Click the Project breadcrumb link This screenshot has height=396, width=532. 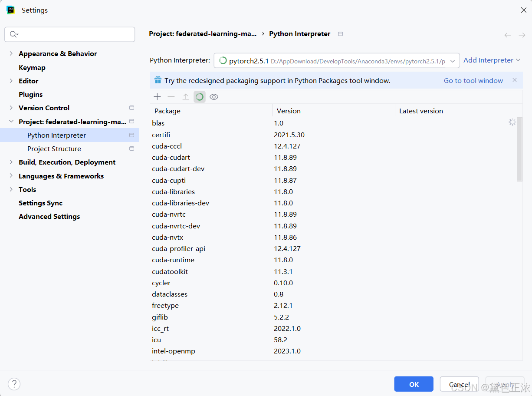(203, 34)
